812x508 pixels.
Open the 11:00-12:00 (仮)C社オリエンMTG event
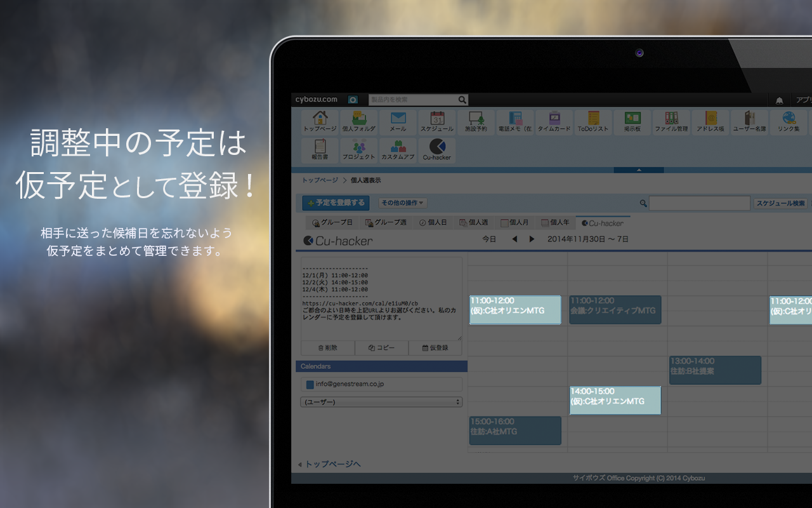click(515, 310)
